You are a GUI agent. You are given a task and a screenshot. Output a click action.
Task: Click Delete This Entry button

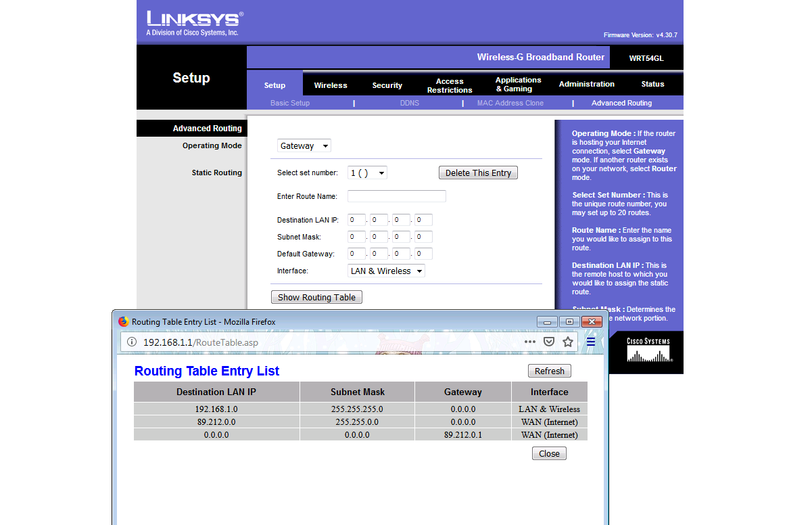[x=479, y=173]
